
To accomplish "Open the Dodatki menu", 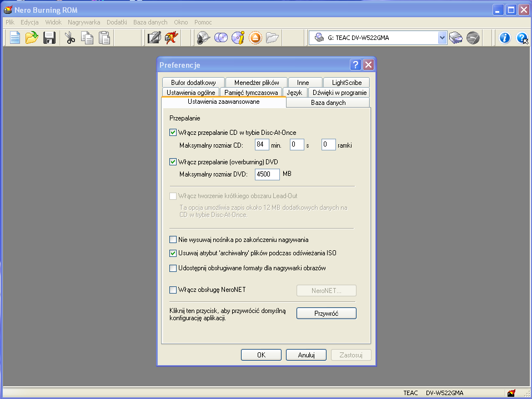I will point(117,22).
